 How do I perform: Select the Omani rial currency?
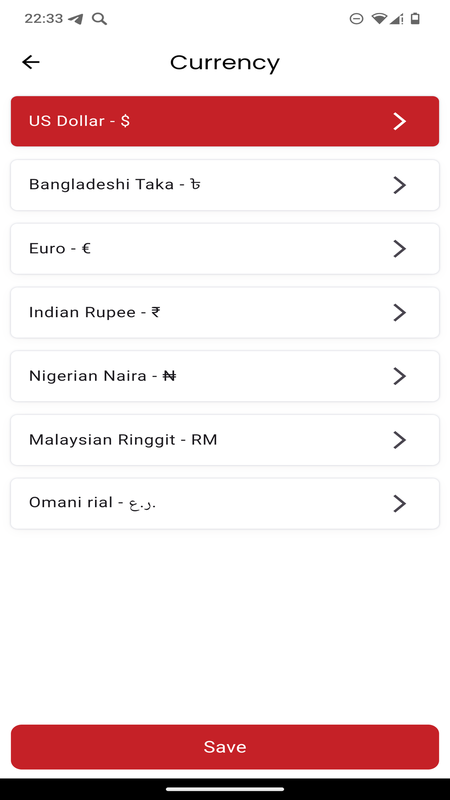coord(225,504)
